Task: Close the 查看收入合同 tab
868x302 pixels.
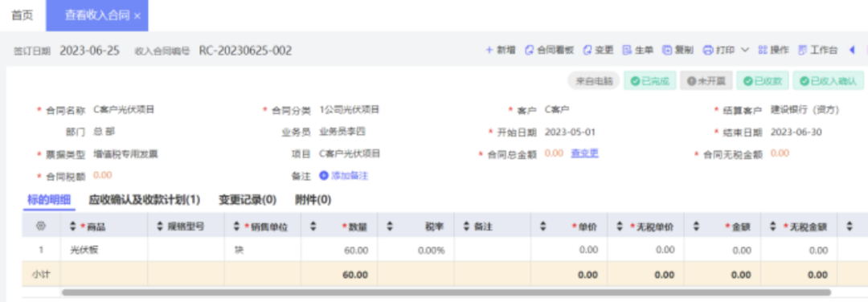Action: point(137,16)
